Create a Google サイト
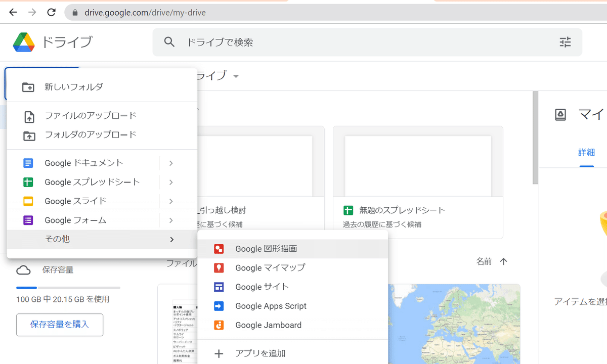 [292, 287]
